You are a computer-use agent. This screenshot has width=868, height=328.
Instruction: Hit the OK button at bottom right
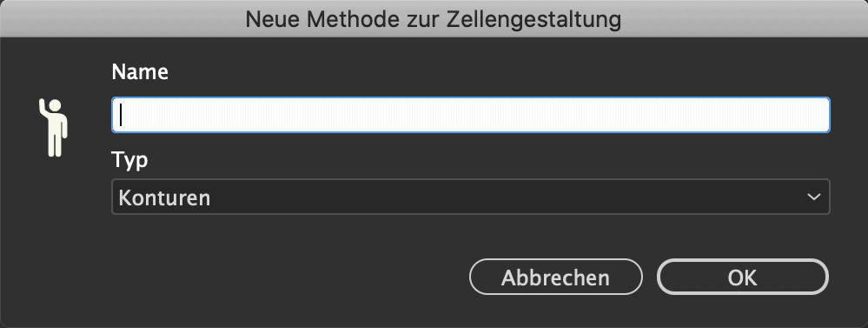[x=742, y=277]
